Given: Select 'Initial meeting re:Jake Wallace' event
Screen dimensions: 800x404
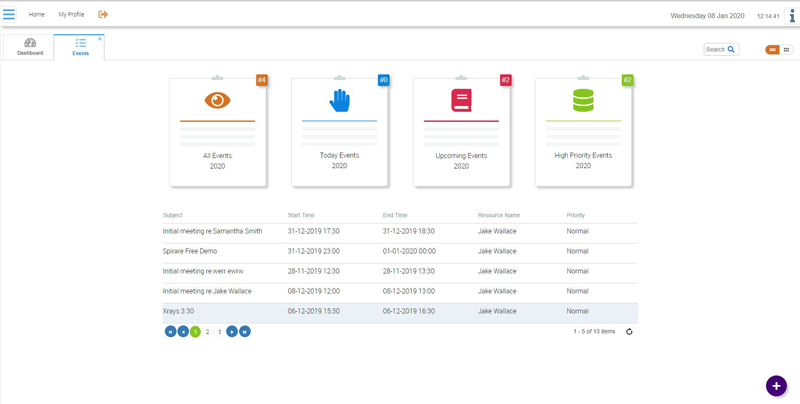Looking at the screenshot, I should [207, 291].
